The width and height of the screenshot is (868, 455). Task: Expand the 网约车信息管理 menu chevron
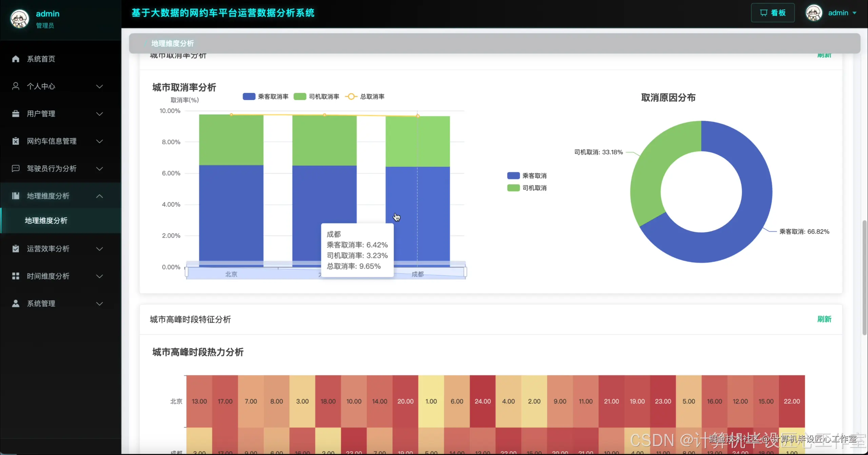99,141
